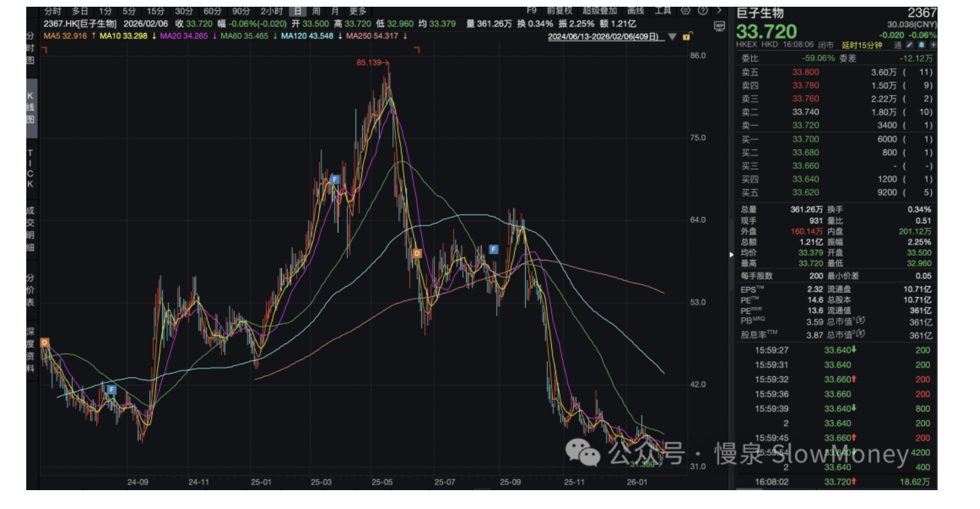Switch to 周 weekly period tab
This screenshot has width=980, height=509.
tap(316, 11)
